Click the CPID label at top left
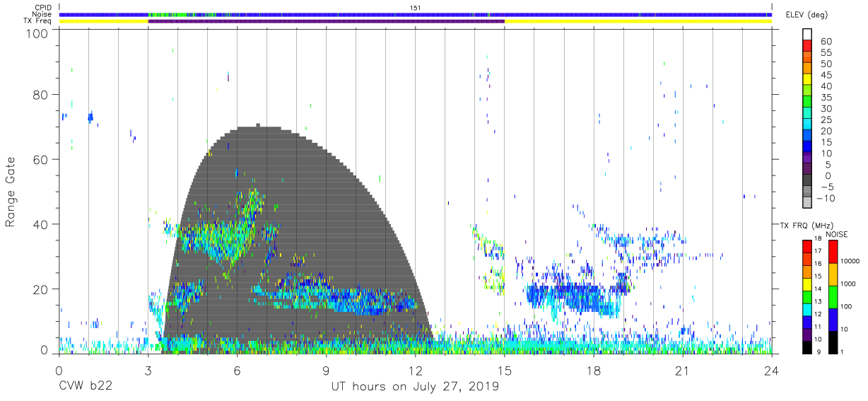This screenshot has height=401, width=868. [x=45, y=8]
